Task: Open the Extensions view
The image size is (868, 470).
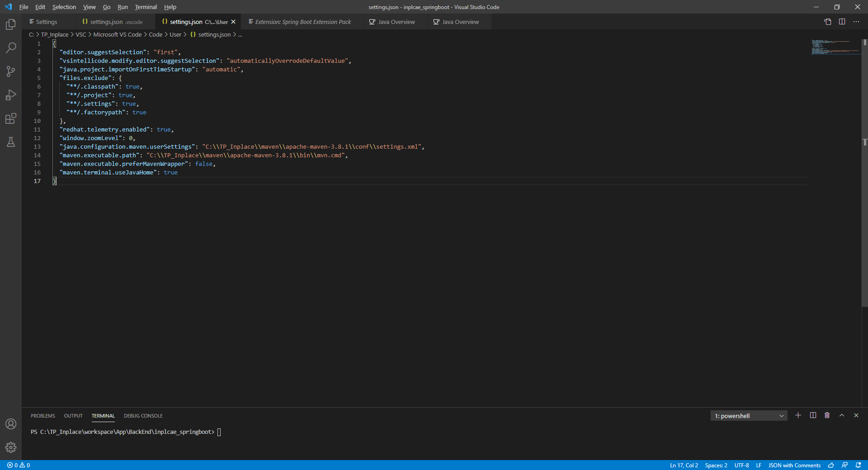Action: 11,118
